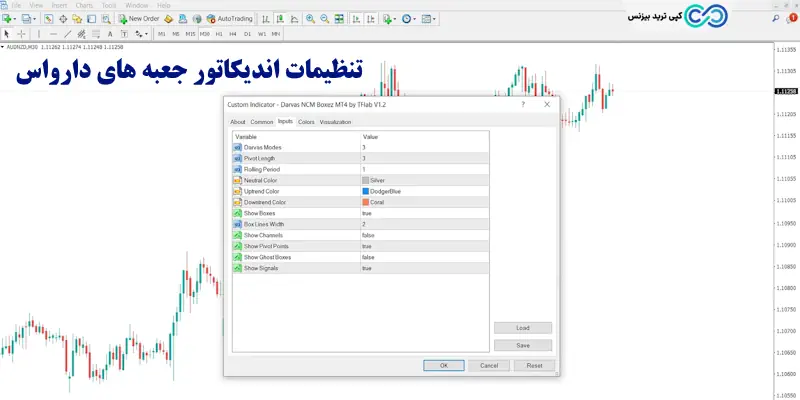Switch chart to line chart style
This screenshot has width=800, height=400.
(x=294, y=19)
